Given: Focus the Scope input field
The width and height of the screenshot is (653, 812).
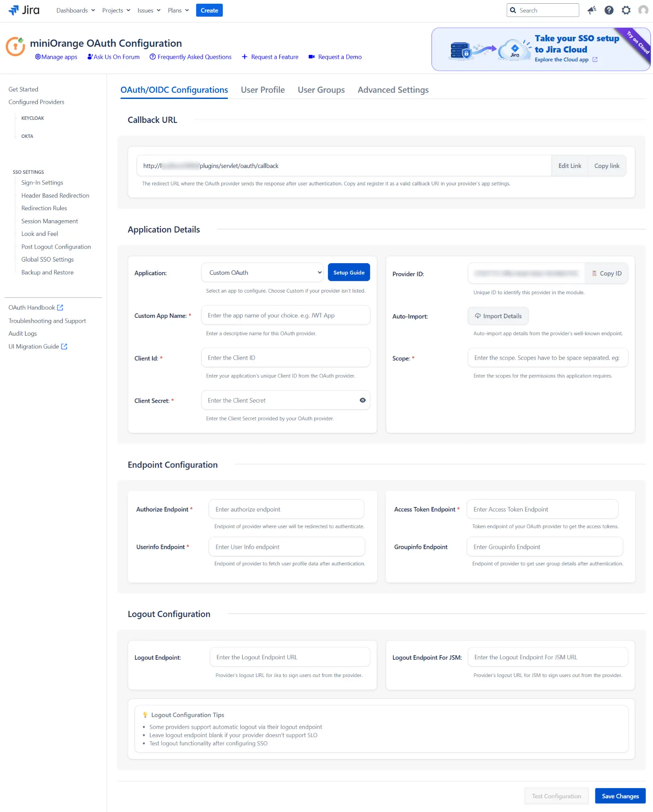Looking at the screenshot, I should [548, 358].
